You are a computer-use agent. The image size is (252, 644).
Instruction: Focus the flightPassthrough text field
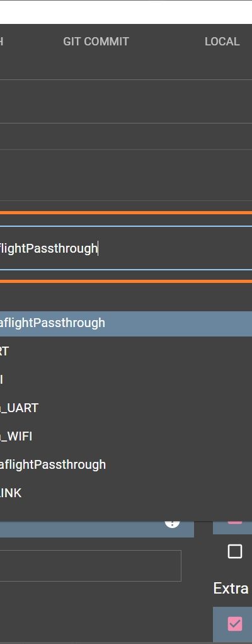pos(126,248)
